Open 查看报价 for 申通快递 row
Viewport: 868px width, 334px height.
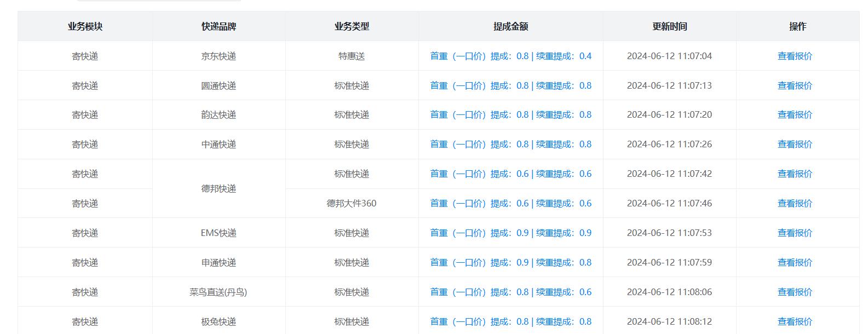point(795,262)
